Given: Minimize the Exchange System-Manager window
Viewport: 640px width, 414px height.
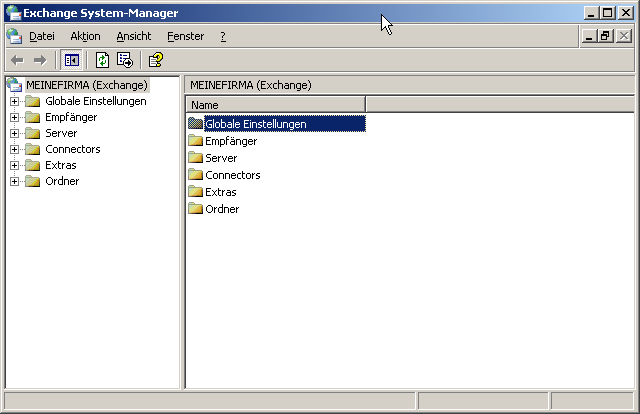Looking at the screenshot, I should [x=591, y=13].
